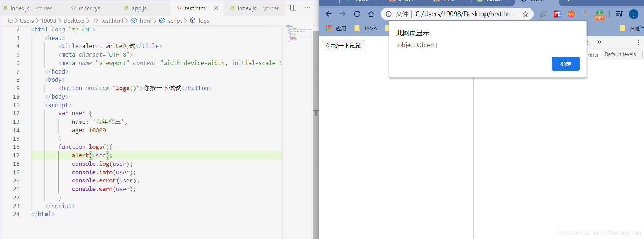Bookmark this page with the star icon

coord(525,14)
